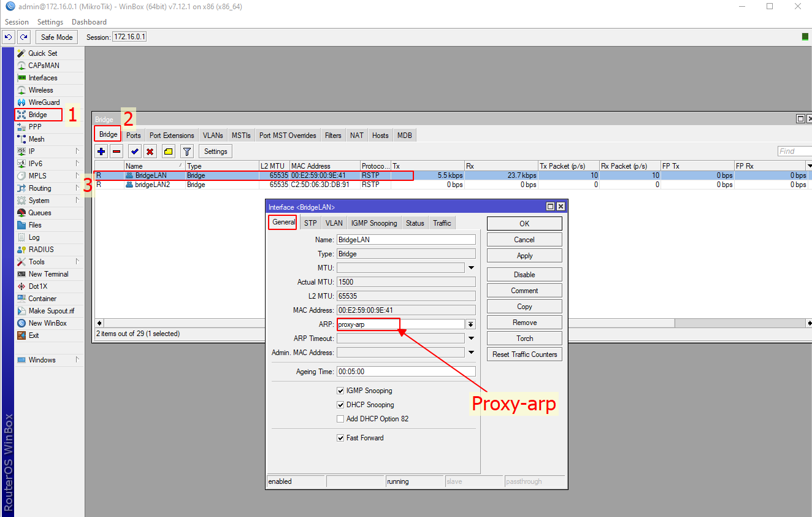Viewport: 812px width, 517px height.
Task: Uncheck Fast Forward
Action: (x=340, y=438)
